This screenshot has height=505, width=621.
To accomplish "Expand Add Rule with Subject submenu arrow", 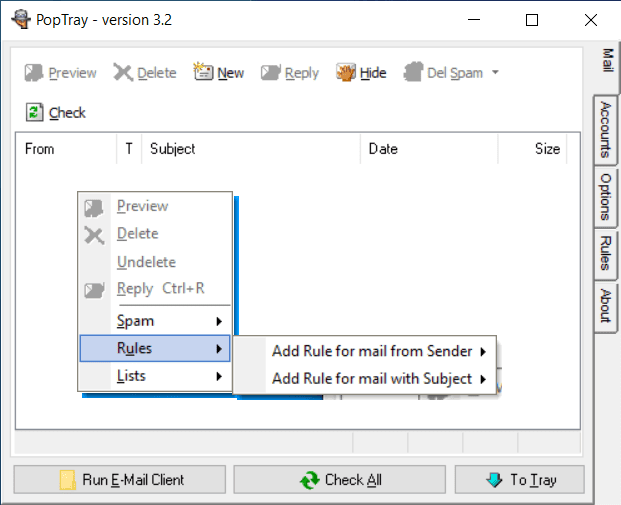I will [483, 379].
